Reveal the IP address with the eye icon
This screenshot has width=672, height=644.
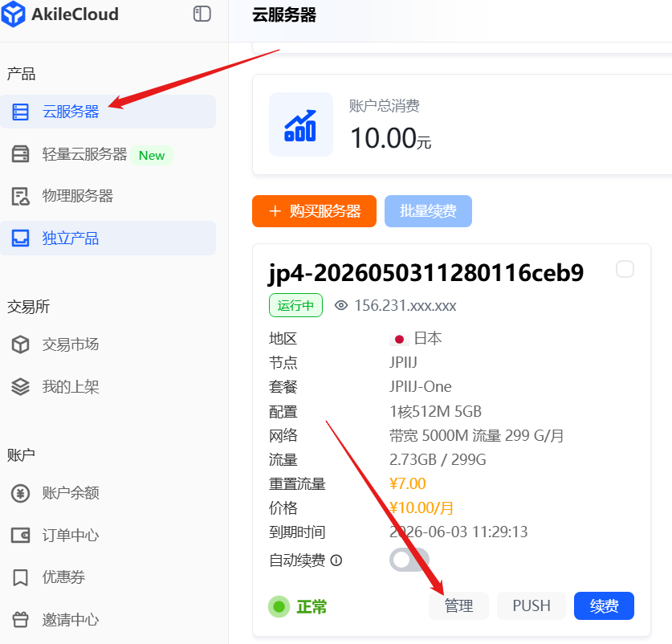341,305
